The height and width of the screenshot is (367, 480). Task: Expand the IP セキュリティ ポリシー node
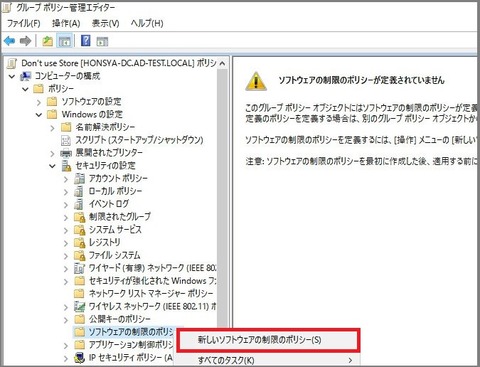66,358
